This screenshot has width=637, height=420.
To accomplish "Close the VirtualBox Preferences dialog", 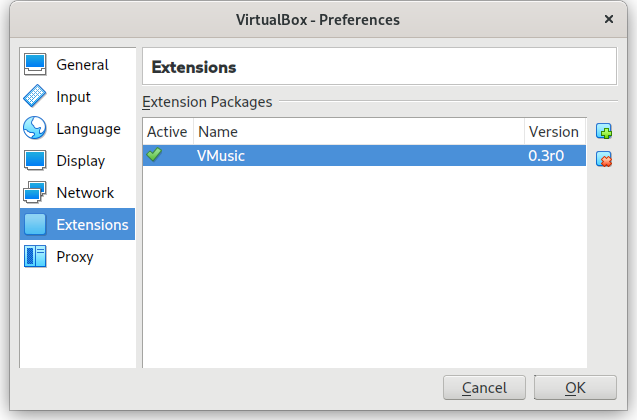I will coord(609,19).
